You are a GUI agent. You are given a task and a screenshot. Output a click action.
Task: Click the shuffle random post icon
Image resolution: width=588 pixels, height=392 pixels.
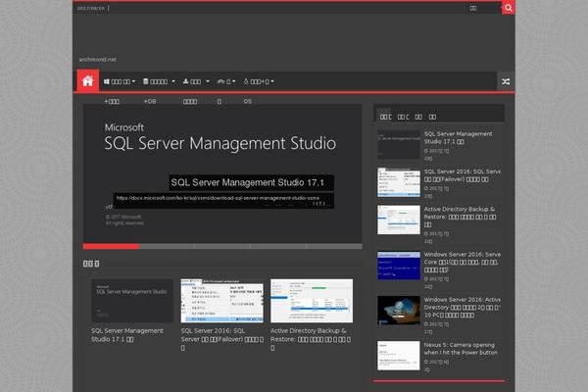506,81
